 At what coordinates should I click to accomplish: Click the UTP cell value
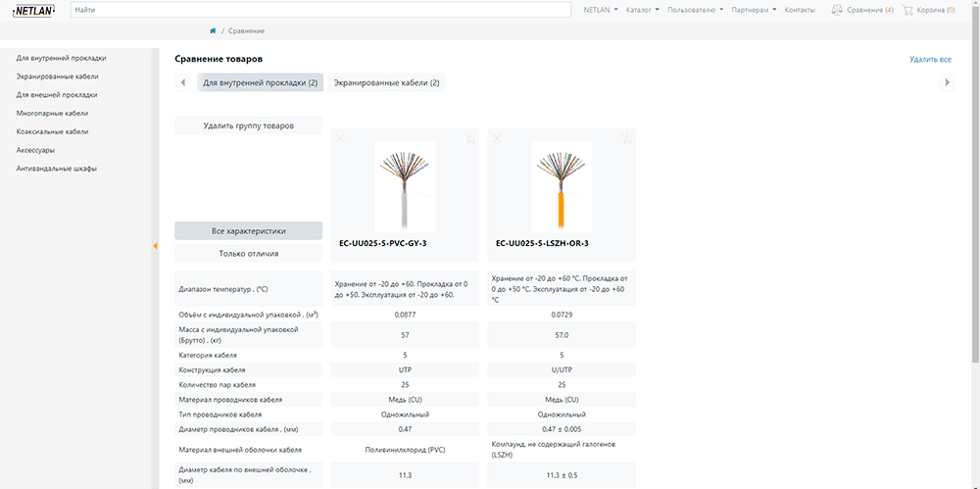405,369
